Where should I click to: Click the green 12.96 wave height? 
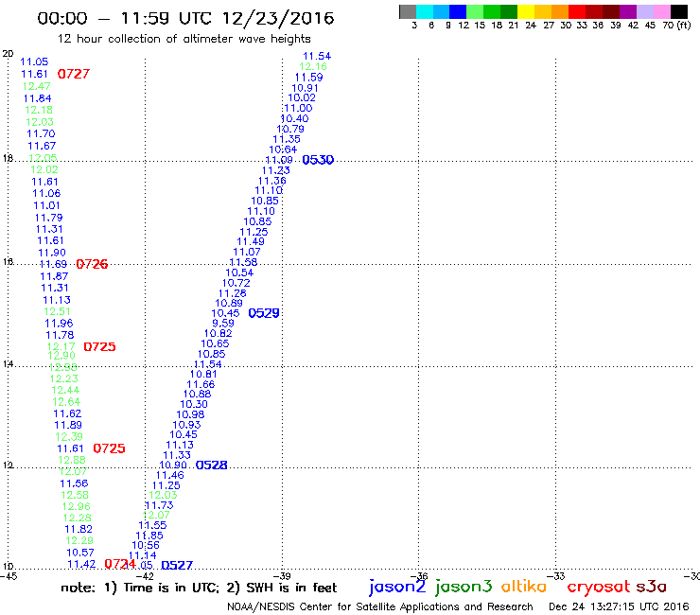pos(77,506)
